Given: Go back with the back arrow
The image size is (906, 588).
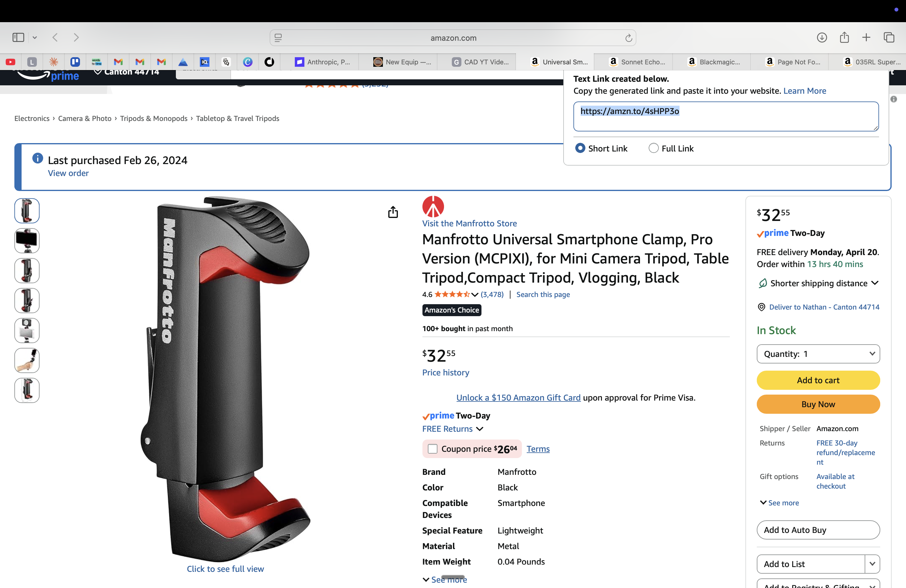Looking at the screenshot, I should 55,37.
